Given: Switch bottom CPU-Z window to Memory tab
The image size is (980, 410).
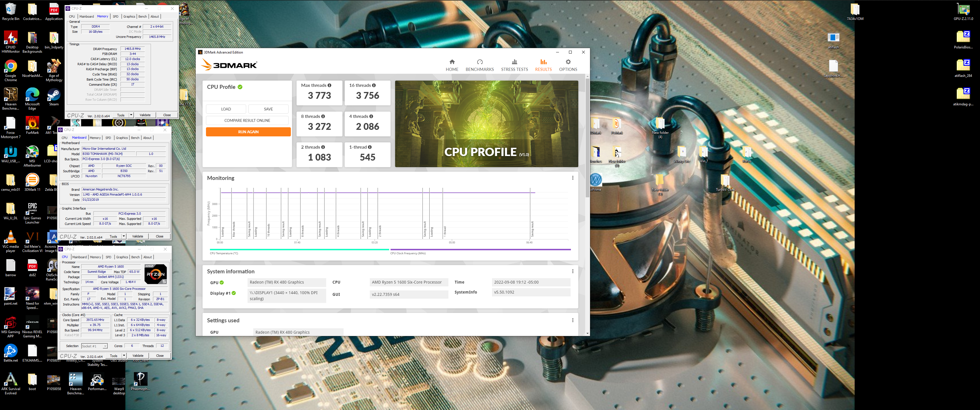Looking at the screenshot, I should (x=95, y=257).
